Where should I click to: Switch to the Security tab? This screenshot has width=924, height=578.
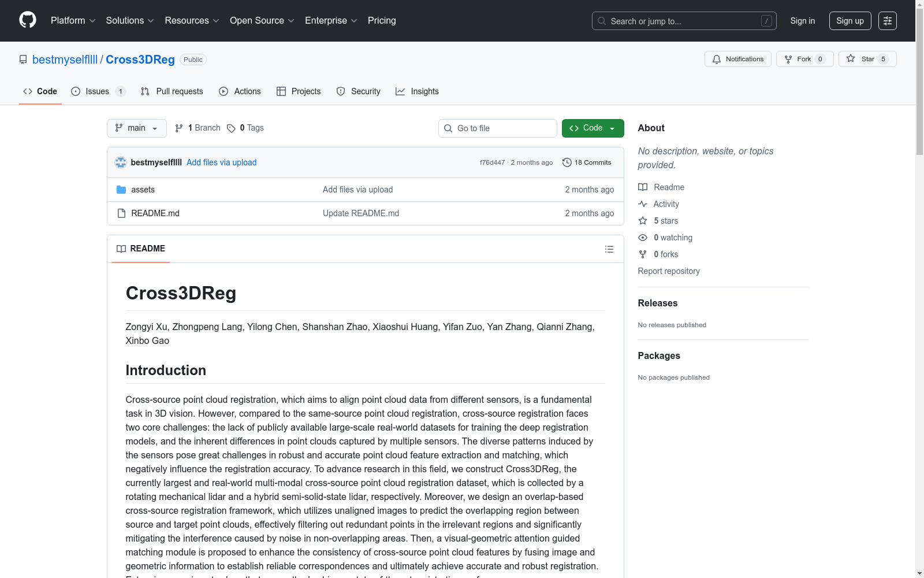[x=359, y=91]
